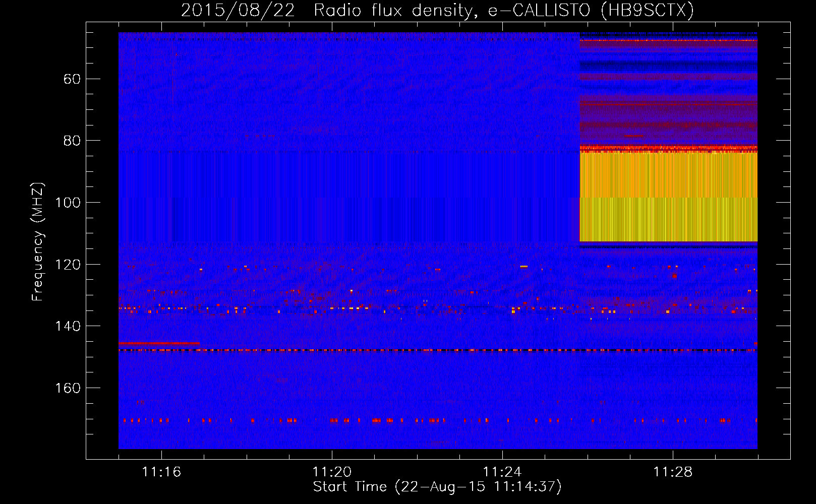Click the short solid red line near 145 MHz
816x504 pixels.
click(x=159, y=343)
